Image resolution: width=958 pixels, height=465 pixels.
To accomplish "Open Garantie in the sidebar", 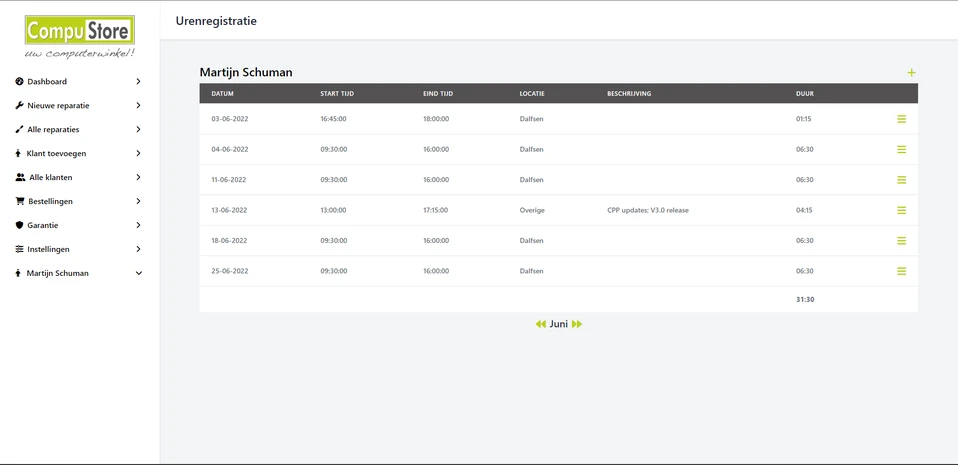I will click(x=43, y=225).
